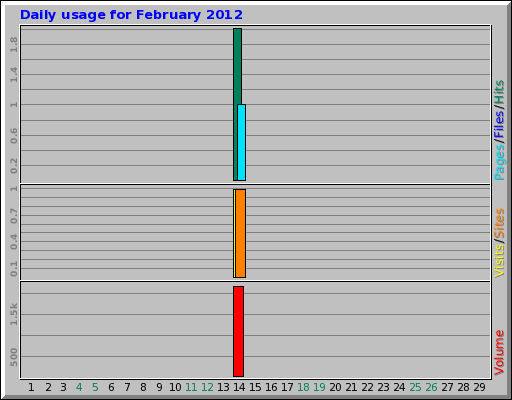
Task: Click green weekend day 19 label
Action: [x=319, y=387]
